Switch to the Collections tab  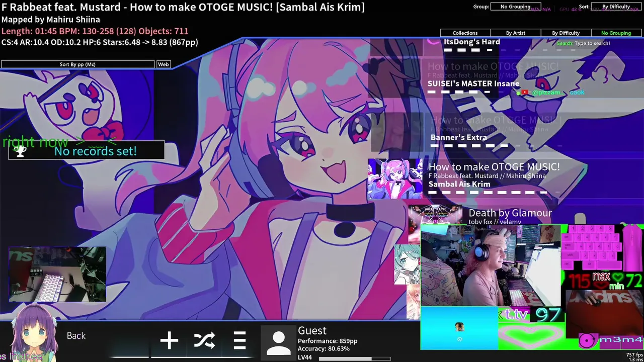pyautogui.click(x=465, y=33)
